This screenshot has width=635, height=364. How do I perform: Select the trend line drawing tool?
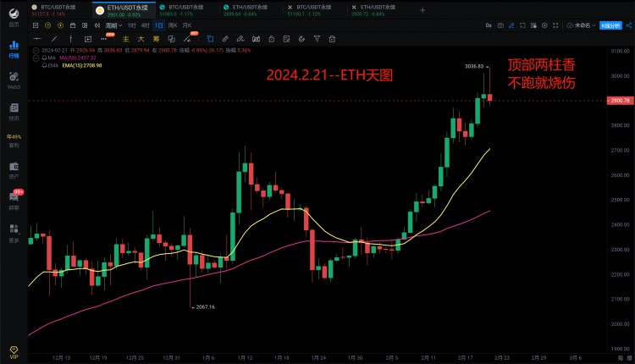tap(54, 39)
